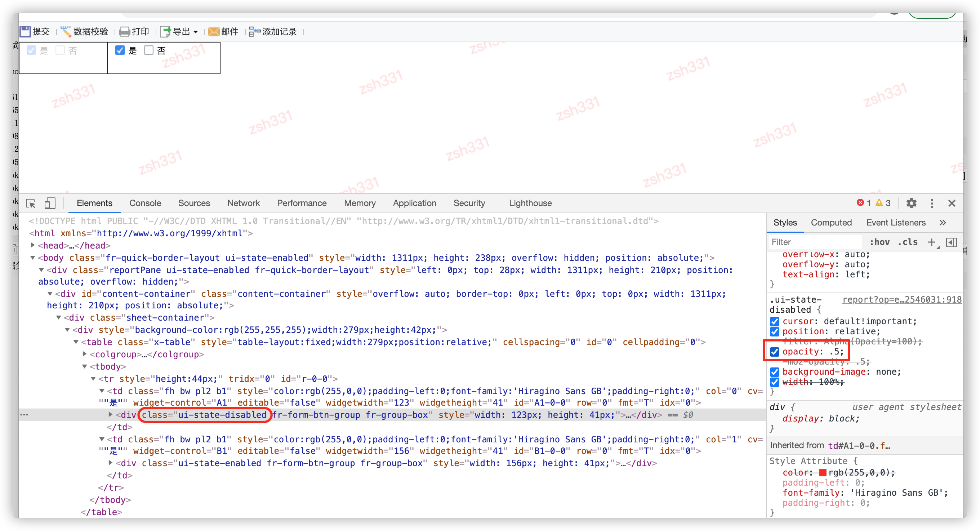The image size is (980, 531).
Task: Toggle the :hov element state button
Action: tap(879, 242)
